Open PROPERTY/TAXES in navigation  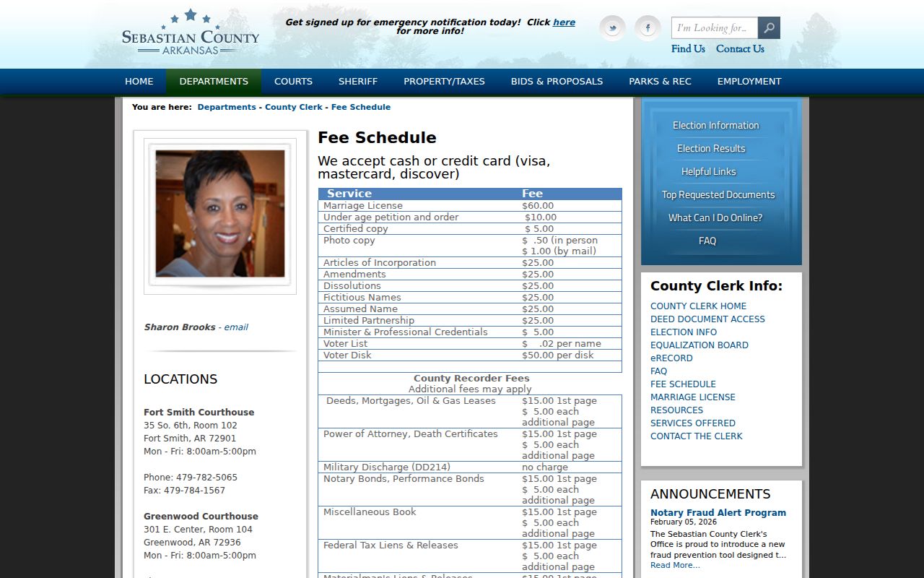point(444,82)
